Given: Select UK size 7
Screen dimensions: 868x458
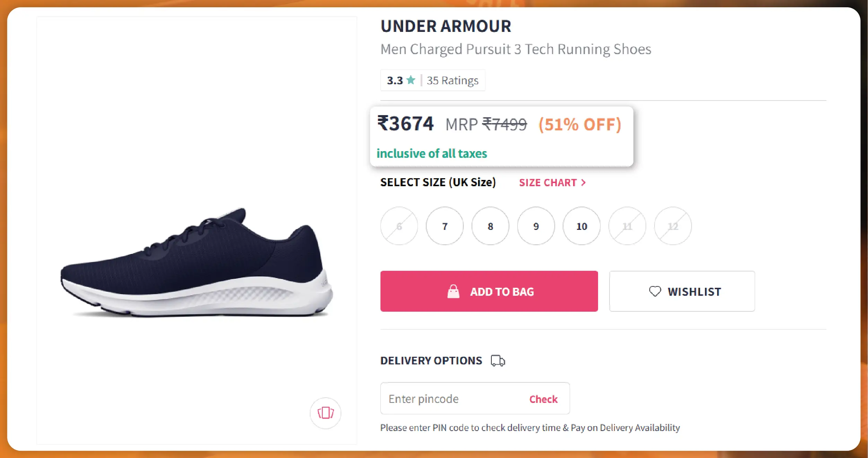Looking at the screenshot, I should [x=445, y=226].
